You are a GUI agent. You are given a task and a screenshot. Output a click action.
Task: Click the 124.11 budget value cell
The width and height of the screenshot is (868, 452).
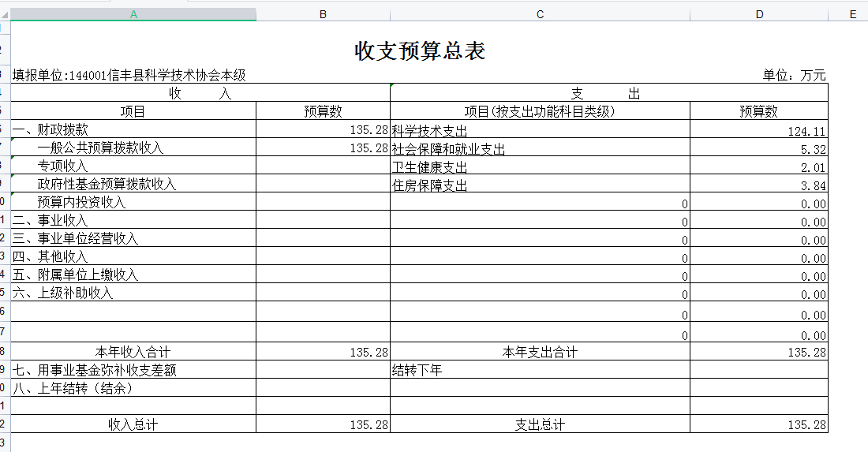tap(805, 131)
